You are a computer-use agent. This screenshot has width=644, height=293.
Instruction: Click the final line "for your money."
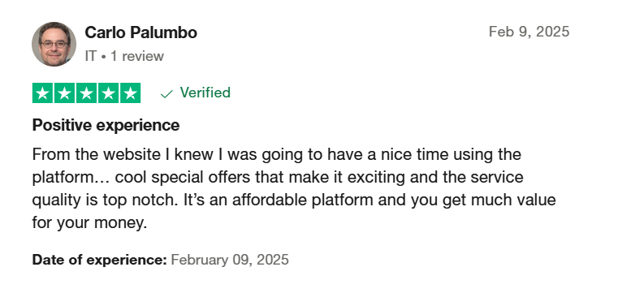89,223
